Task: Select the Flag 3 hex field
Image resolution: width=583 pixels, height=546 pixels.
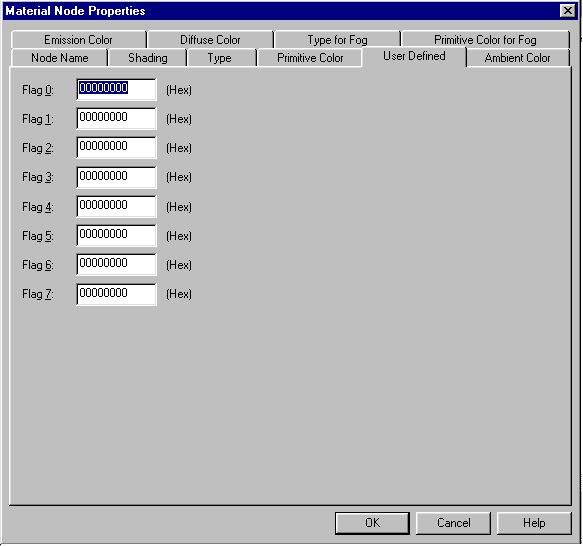Action: point(116,177)
